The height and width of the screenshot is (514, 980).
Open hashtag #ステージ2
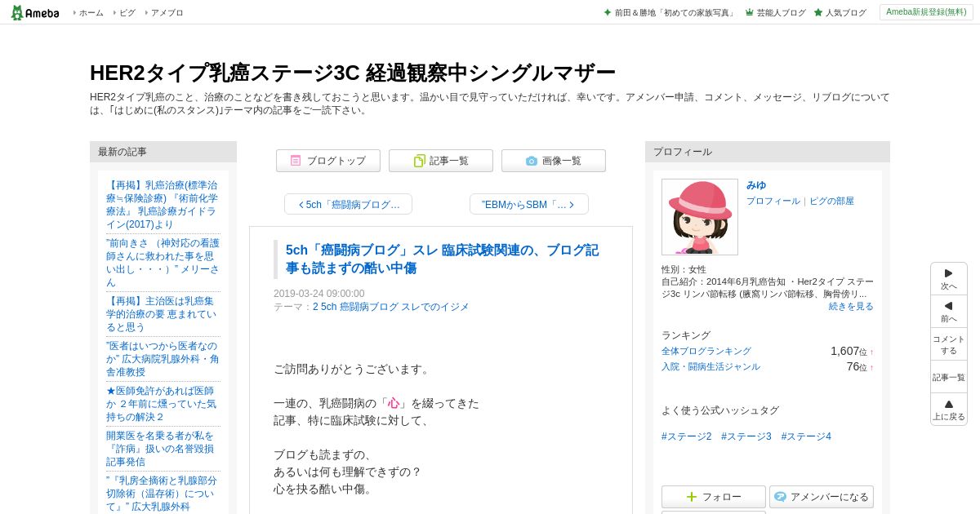(687, 436)
